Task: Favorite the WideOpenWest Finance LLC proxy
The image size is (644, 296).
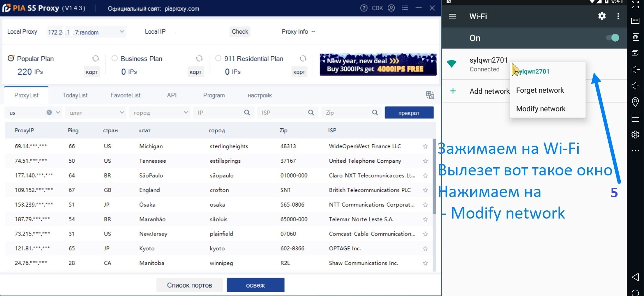Action: 425,146
